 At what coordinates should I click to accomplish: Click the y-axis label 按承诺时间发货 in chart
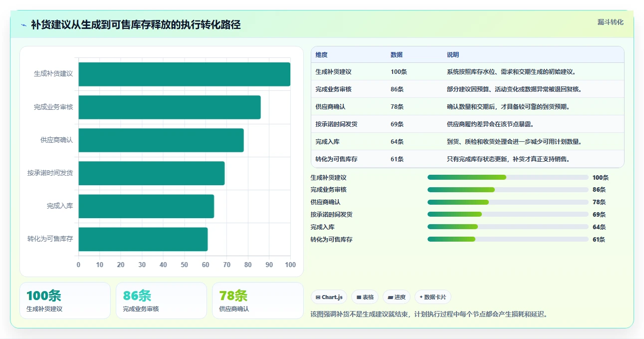[50, 173]
